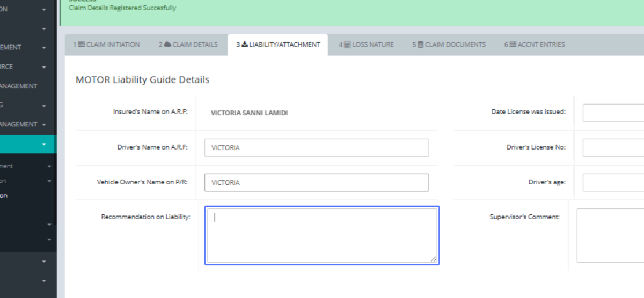Screen dimensions: 644x298
Task: Click the download icon on Liability/Attachment tab
Action: [245, 44]
